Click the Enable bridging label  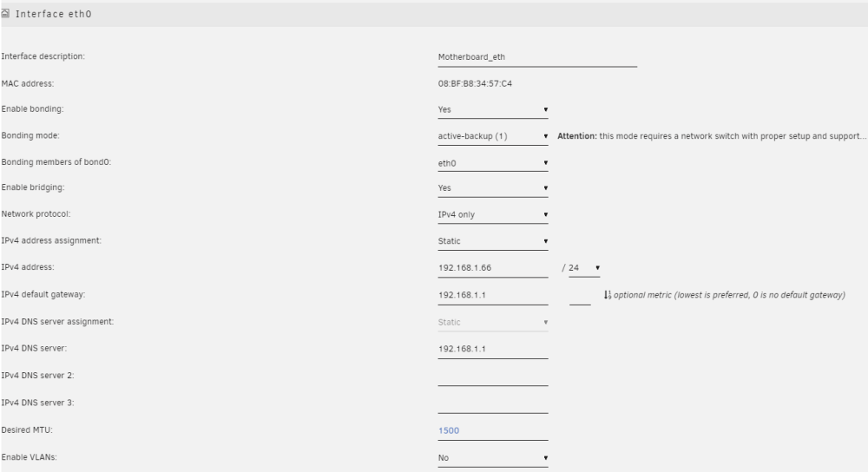tap(33, 187)
